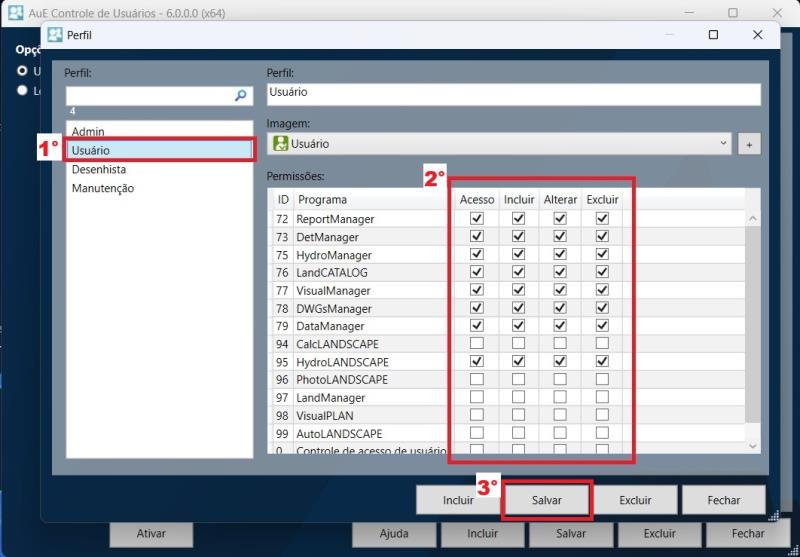Click the Programa column header
Image resolution: width=800 pixels, height=557 pixels.
(x=370, y=199)
